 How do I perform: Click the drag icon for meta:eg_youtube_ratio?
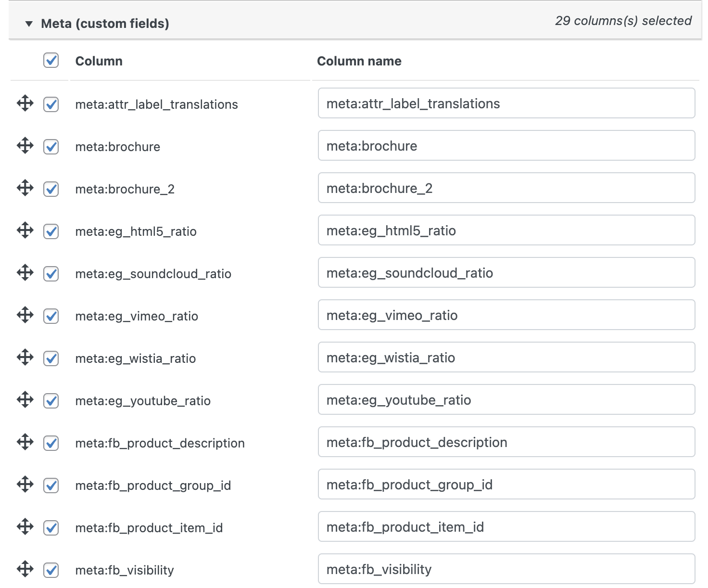point(25,400)
